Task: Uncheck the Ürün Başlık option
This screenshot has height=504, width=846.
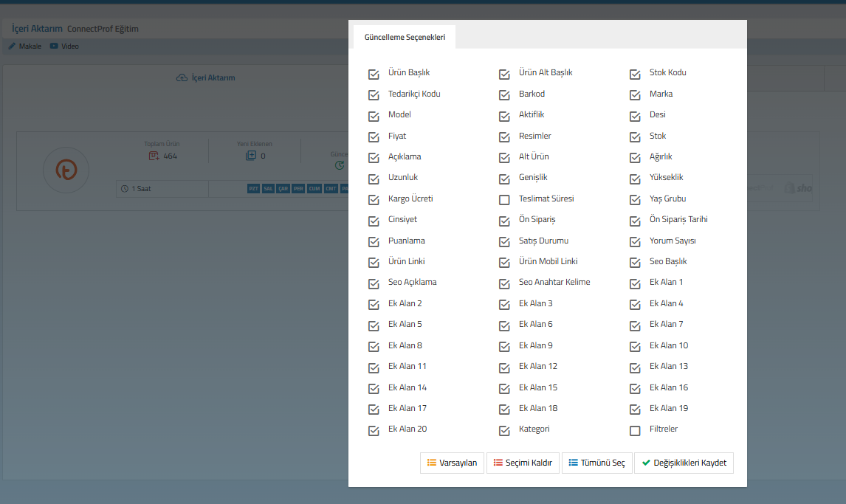Action: pos(374,74)
